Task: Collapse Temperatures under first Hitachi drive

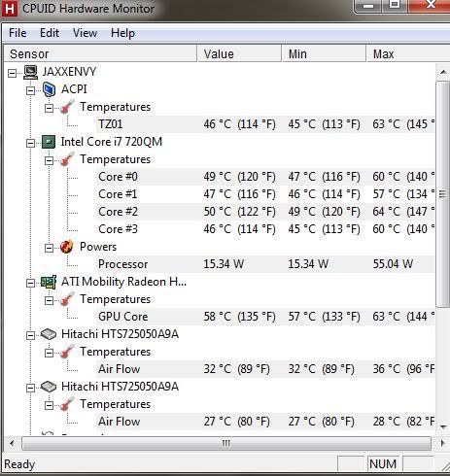Action: point(49,353)
